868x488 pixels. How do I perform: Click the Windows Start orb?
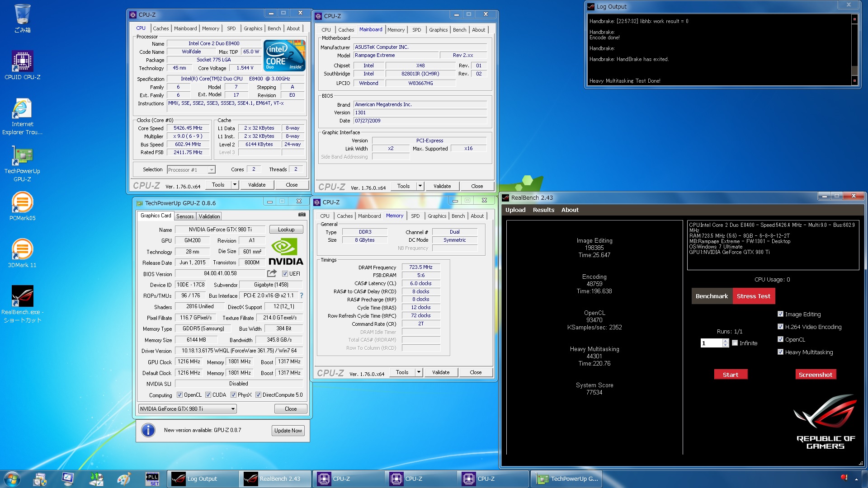coord(12,479)
